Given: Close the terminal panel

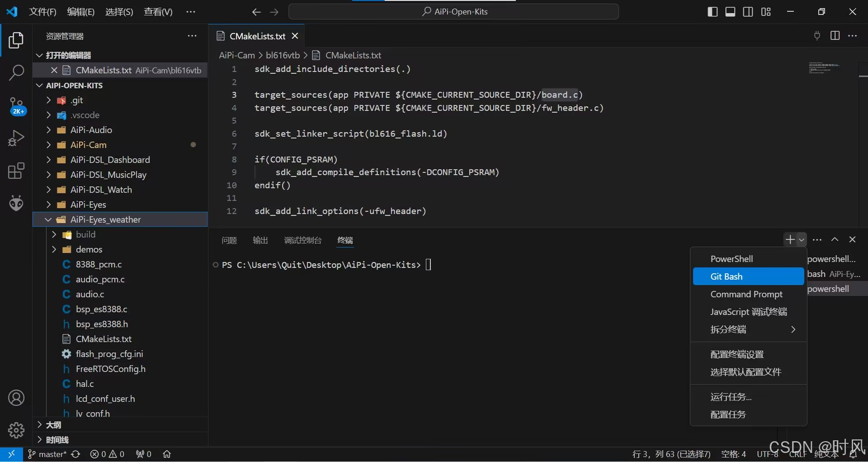Looking at the screenshot, I should point(852,240).
